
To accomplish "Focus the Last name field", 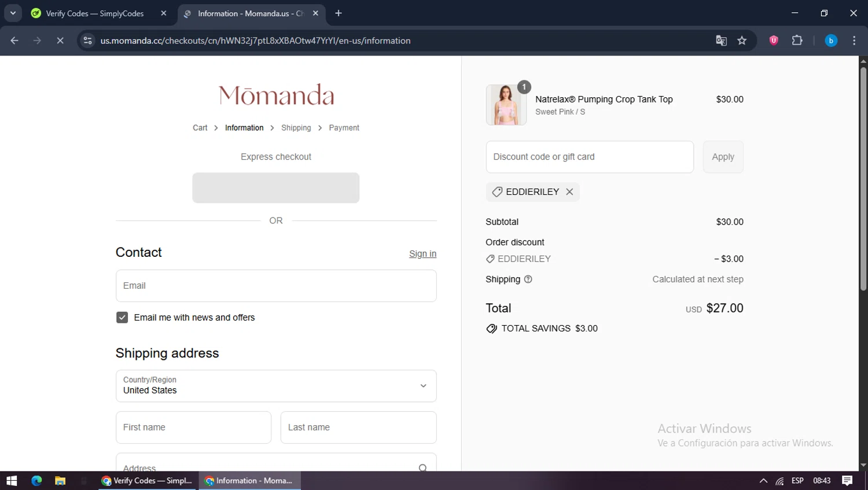I will coord(359,428).
